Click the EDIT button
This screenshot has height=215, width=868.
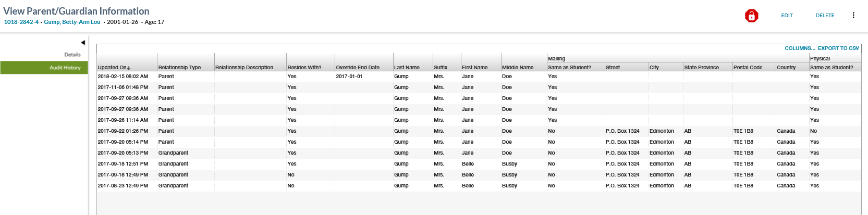click(x=787, y=16)
